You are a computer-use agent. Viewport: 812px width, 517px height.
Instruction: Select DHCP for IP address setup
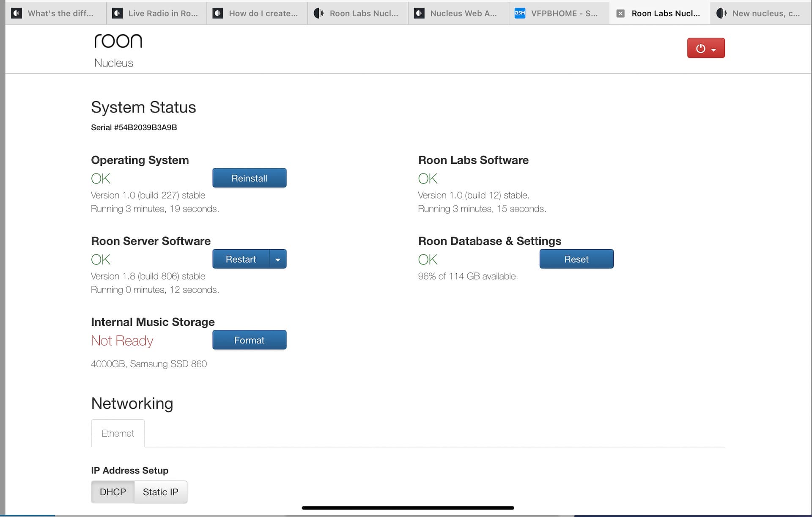[112, 492]
